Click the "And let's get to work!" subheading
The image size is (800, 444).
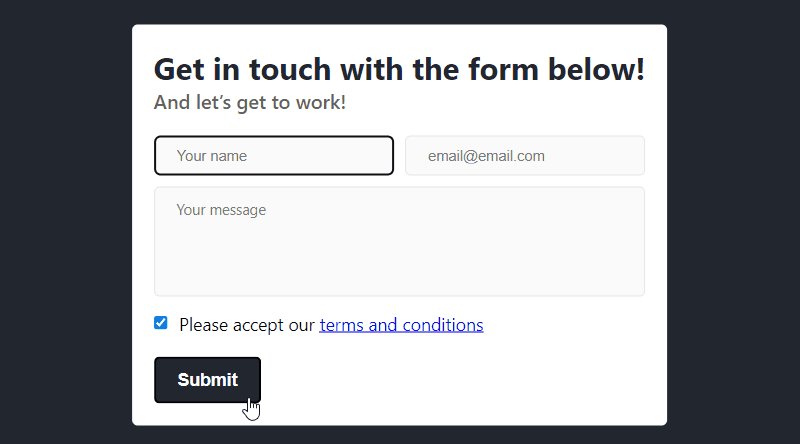pos(250,102)
